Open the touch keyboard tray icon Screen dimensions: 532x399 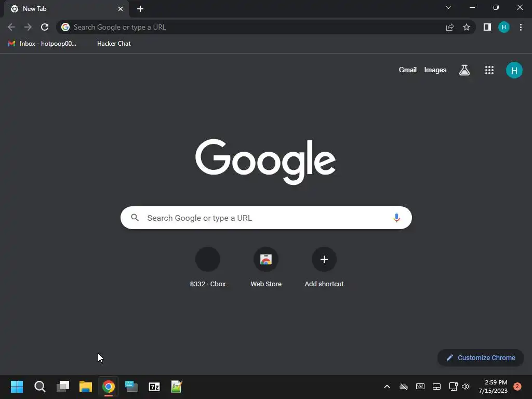pos(420,387)
